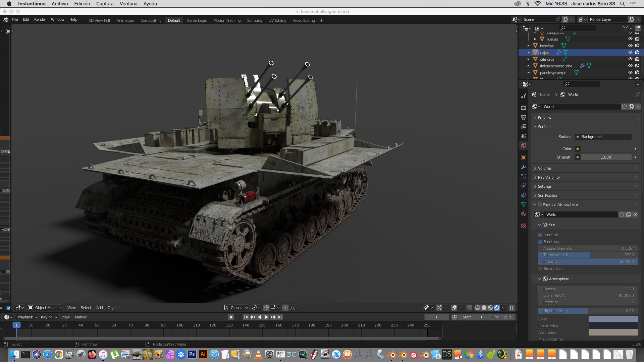The image size is (644, 362).
Task: Switch viewport to Rendered shading
Action: click(x=497, y=308)
